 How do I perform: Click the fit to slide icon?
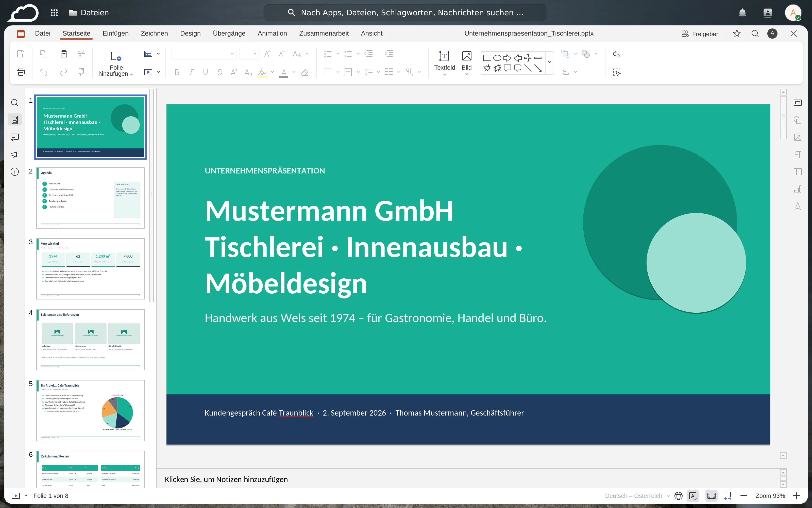(x=712, y=496)
